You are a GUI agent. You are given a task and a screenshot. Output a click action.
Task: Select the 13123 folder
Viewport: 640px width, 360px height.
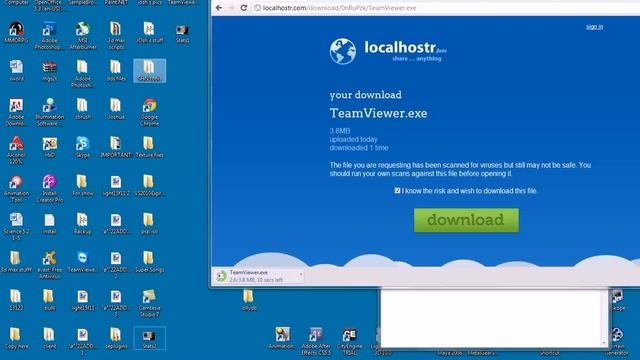click(x=16, y=300)
